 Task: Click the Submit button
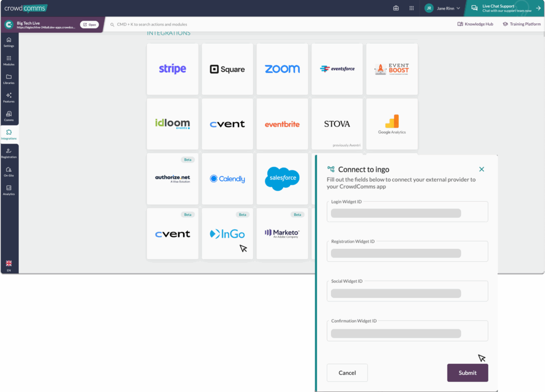tap(467, 373)
